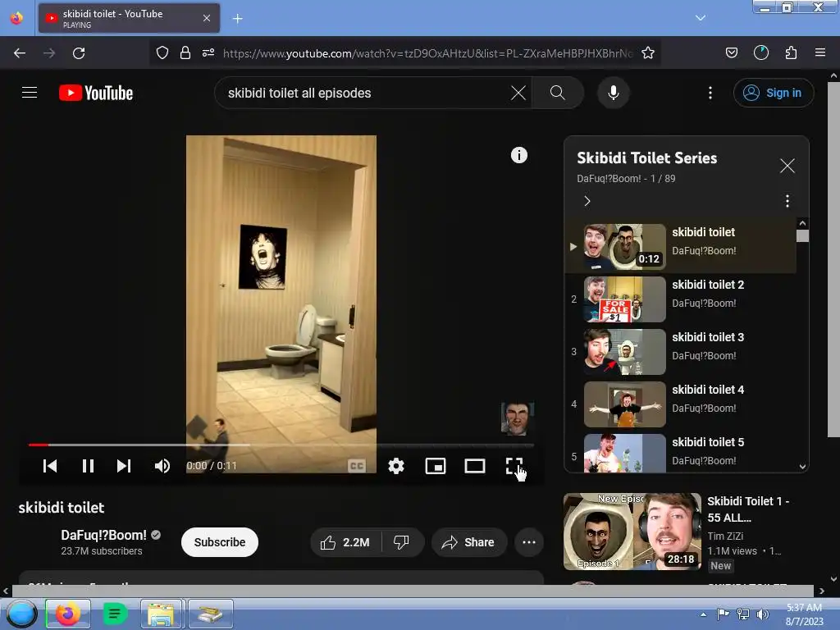Open Firefox application menu

[820, 52]
